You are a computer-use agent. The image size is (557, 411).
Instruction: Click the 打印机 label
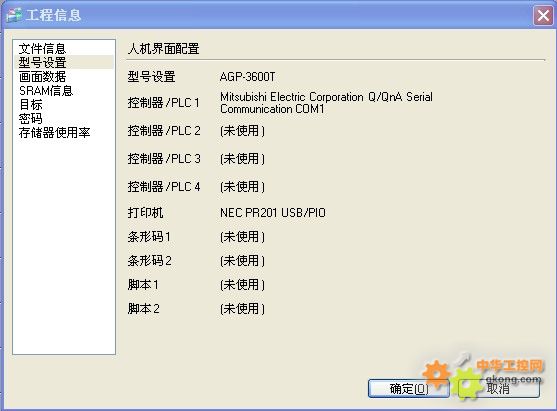pos(145,212)
